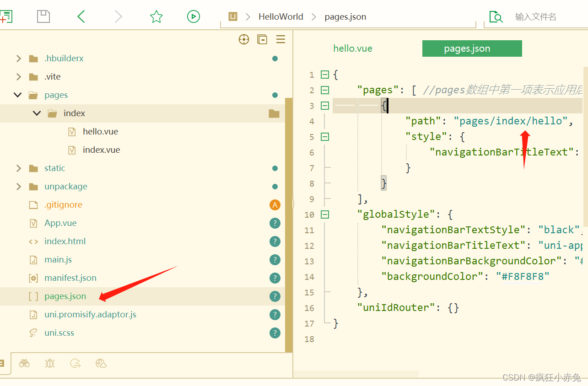Fold the object at line 3

coord(325,106)
